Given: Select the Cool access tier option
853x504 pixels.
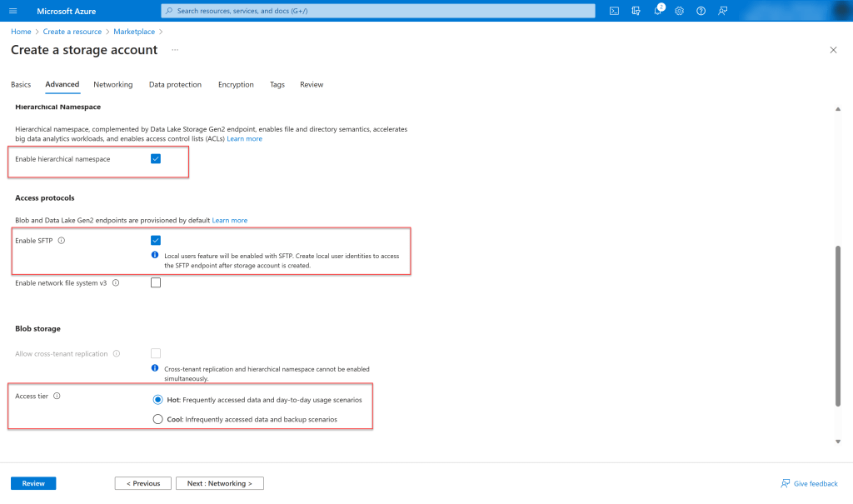Looking at the screenshot, I should (158, 420).
